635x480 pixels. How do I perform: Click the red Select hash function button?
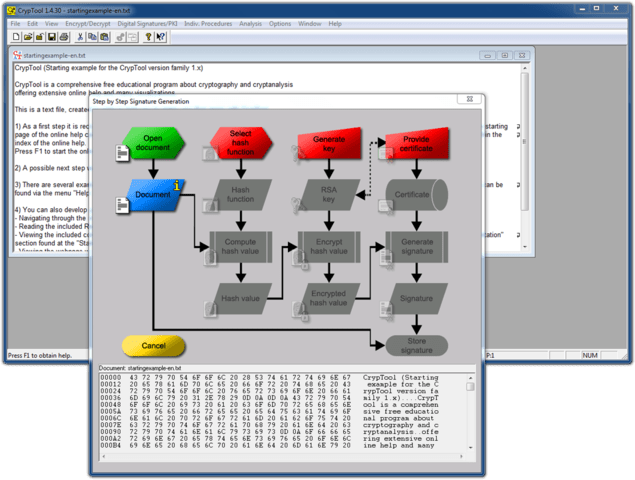(x=241, y=143)
